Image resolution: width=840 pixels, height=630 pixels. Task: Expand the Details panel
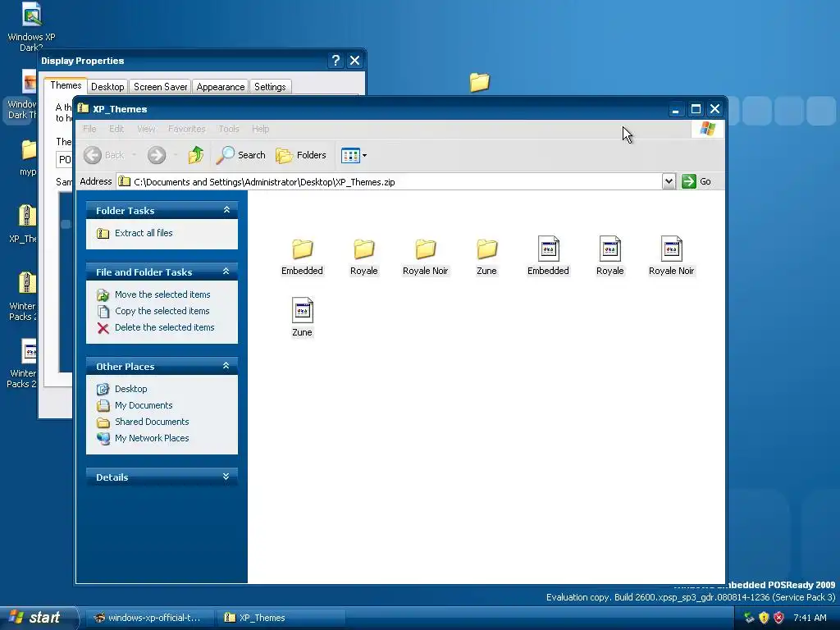tap(226, 477)
